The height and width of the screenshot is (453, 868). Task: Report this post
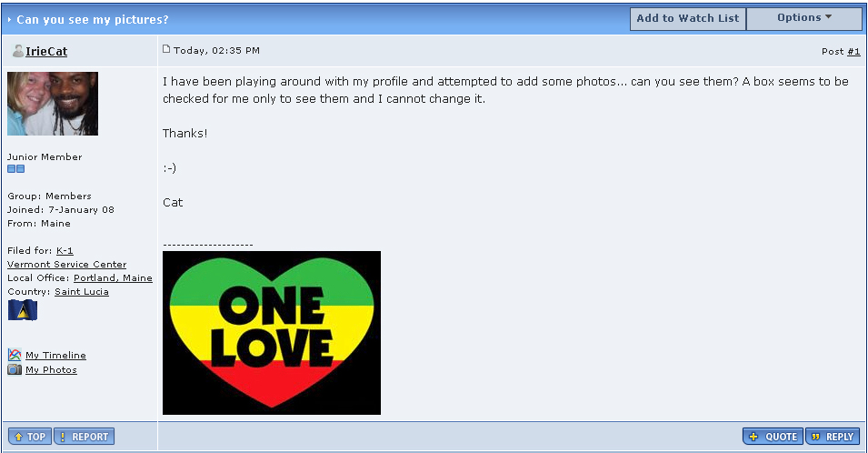click(x=85, y=437)
